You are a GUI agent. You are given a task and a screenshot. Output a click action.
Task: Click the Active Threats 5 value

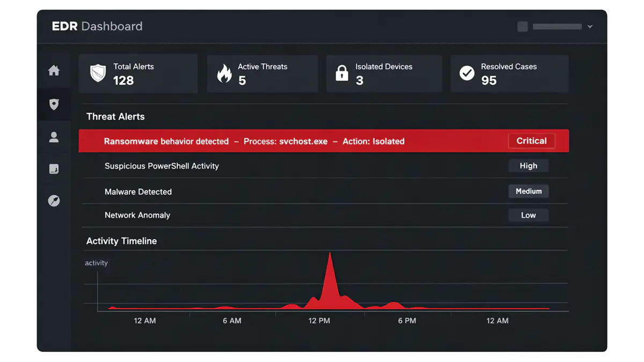(x=242, y=80)
